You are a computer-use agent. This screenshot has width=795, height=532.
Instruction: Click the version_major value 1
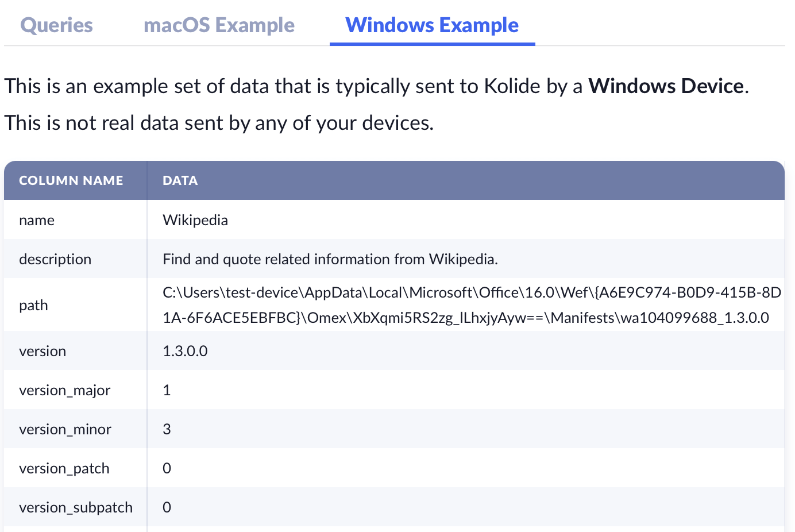[167, 390]
